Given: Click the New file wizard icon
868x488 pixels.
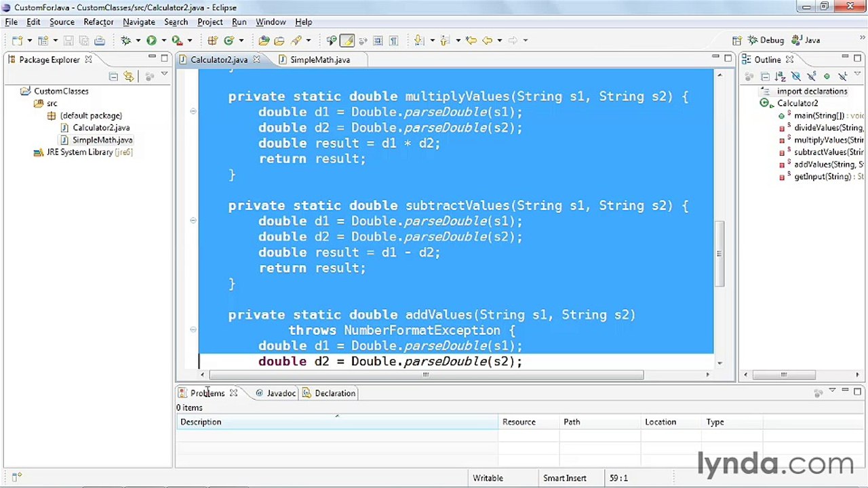Looking at the screenshot, I should (17, 41).
